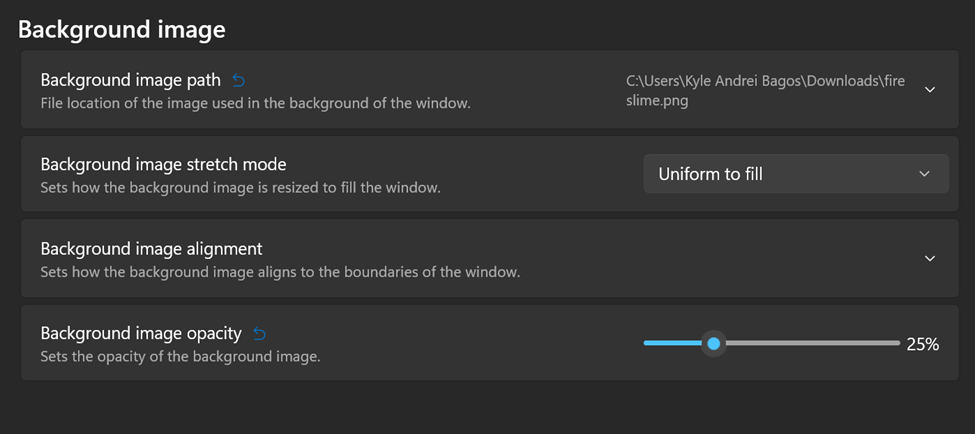975x434 pixels.
Task: Click 'aligns to the boundaries of the window' description
Action: point(280,272)
